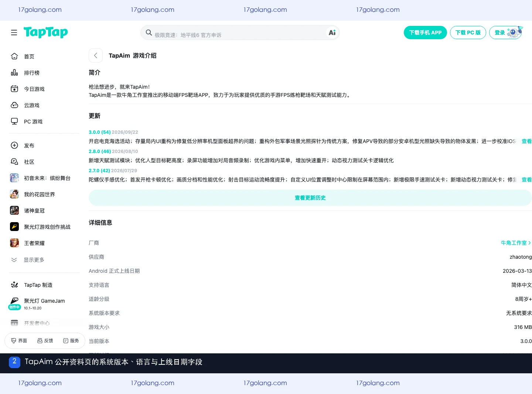Image resolution: width=532 pixels, height=394 pixels.
Task: Click the 王者荣耀 game icon
Action: [14, 243]
